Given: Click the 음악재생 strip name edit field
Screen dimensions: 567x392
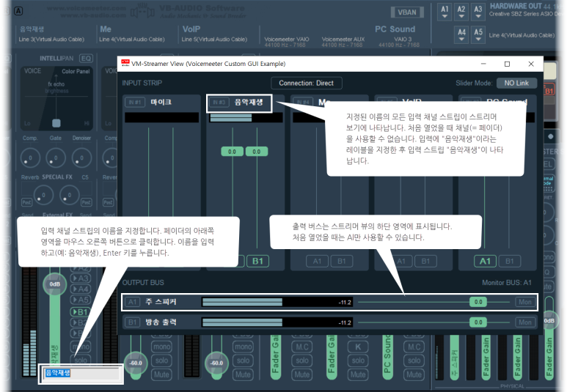Looking at the screenshot, I should [81, 373].
